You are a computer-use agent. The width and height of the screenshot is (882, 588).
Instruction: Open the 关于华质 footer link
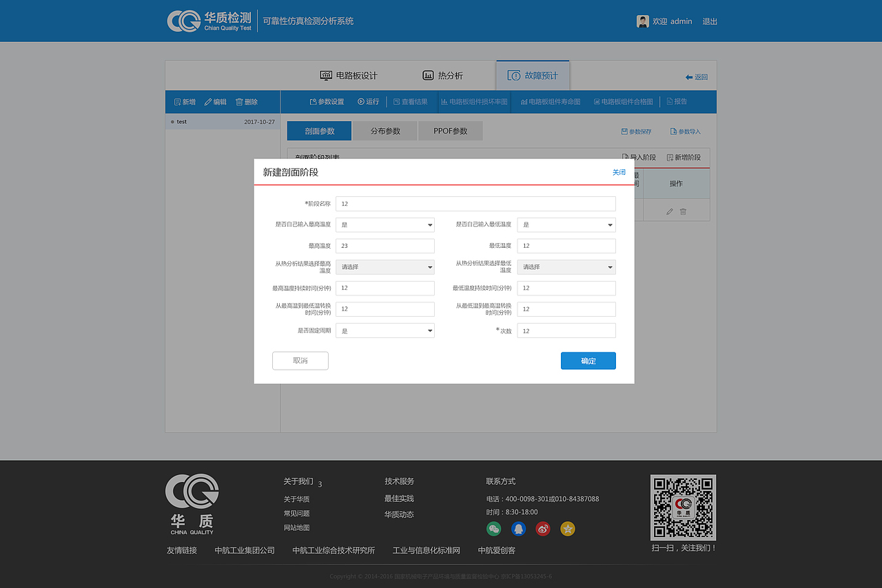coord(296,499)
